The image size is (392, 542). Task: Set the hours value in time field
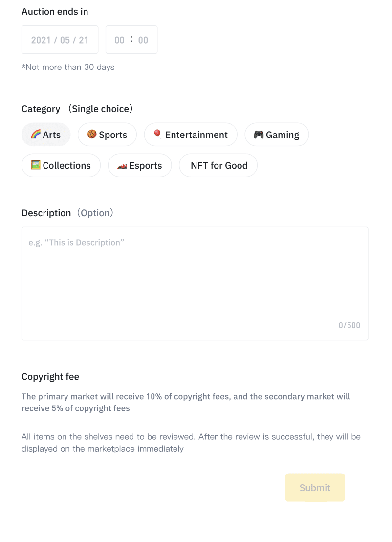click(119, 40)
